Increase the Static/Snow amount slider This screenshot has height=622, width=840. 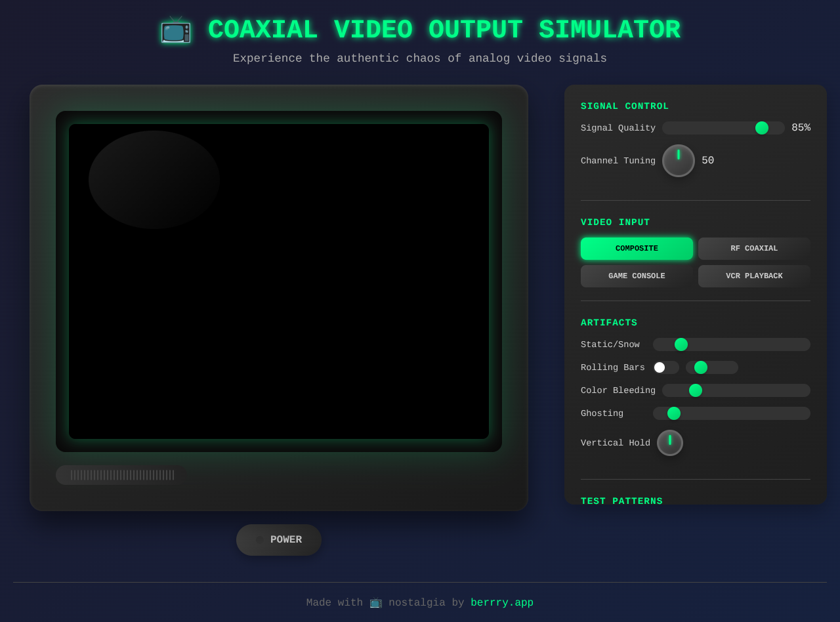coord(681,344)
